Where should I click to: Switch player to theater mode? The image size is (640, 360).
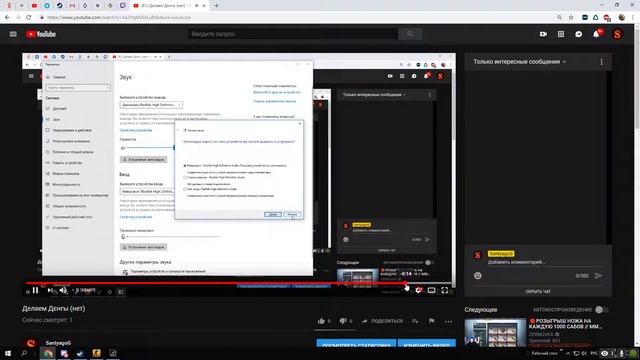coord(431,290)
